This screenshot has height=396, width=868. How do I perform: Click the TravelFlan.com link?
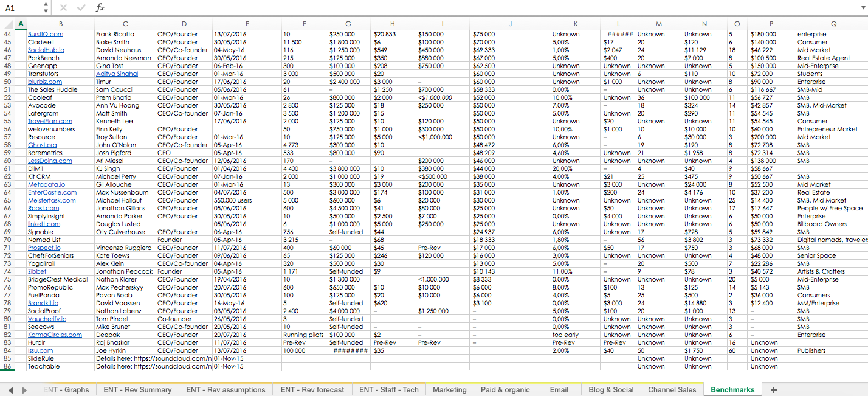(50, 122)
